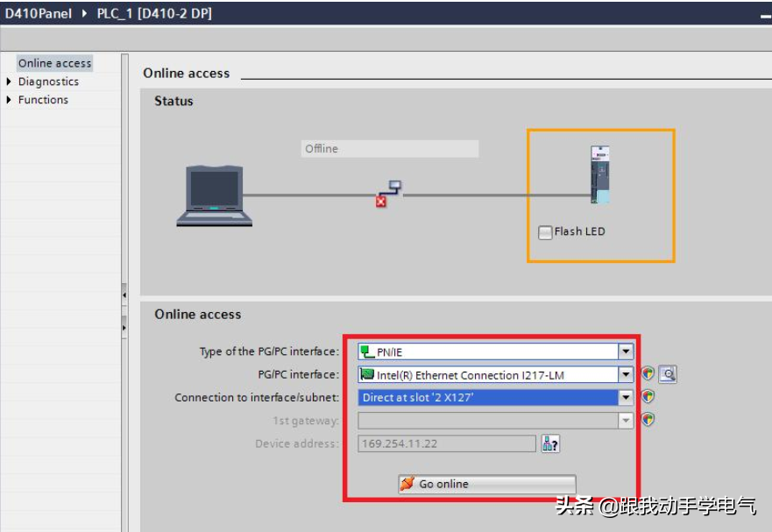The height and width of the screenshot is (532, 772).
Task: Expand the Functions tree node
Action: (x=10, y=100)
